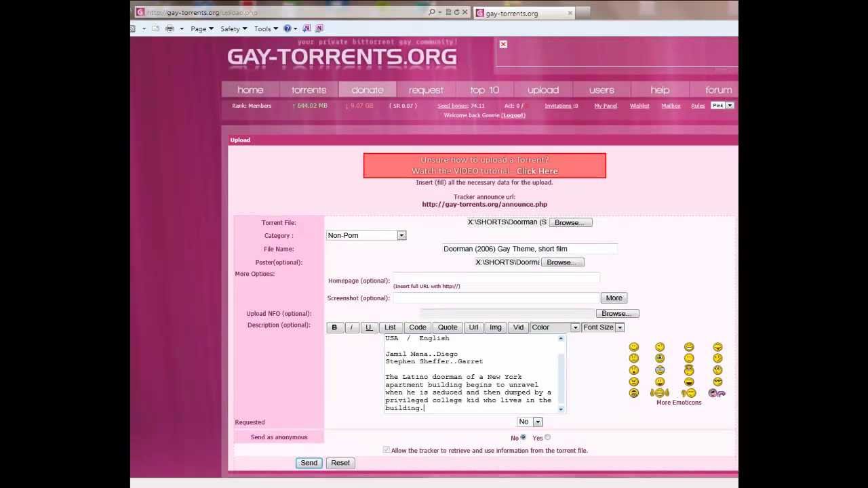Insert an Img tag in description
868x488 pixels.
[x=496, y=327]
